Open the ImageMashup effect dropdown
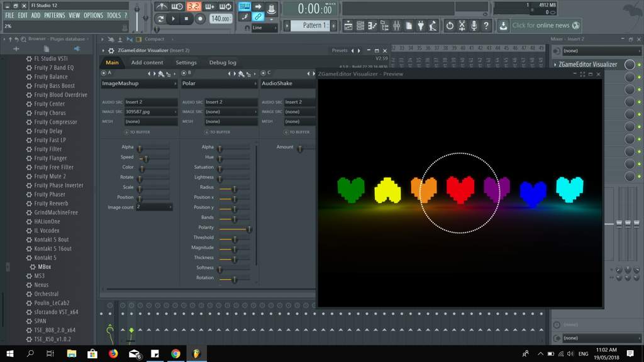644x362 pixels. pos(139,84)
